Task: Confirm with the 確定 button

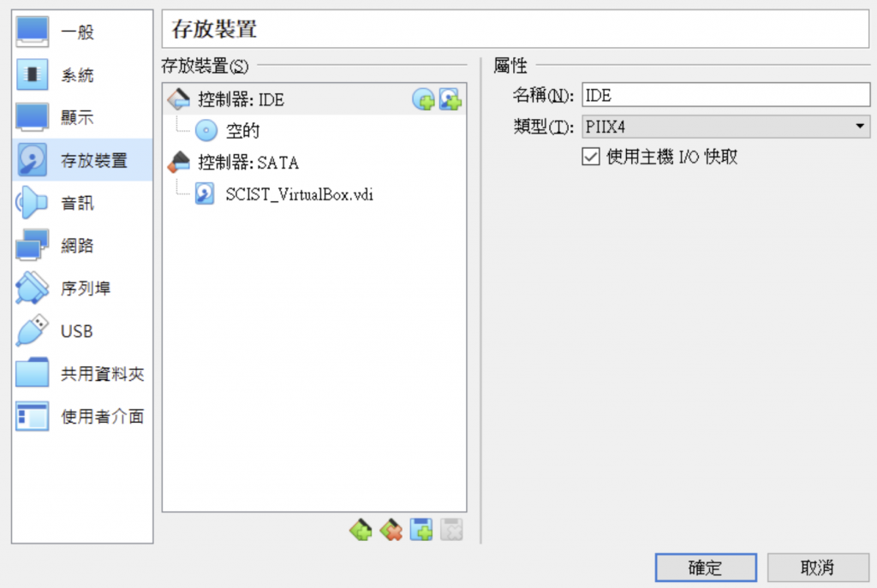Action: [706, 567]
